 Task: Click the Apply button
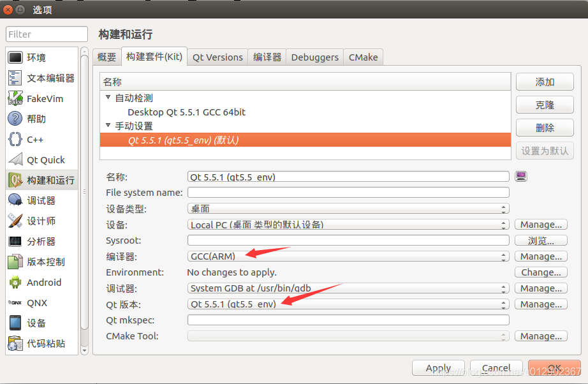[438, 368]
